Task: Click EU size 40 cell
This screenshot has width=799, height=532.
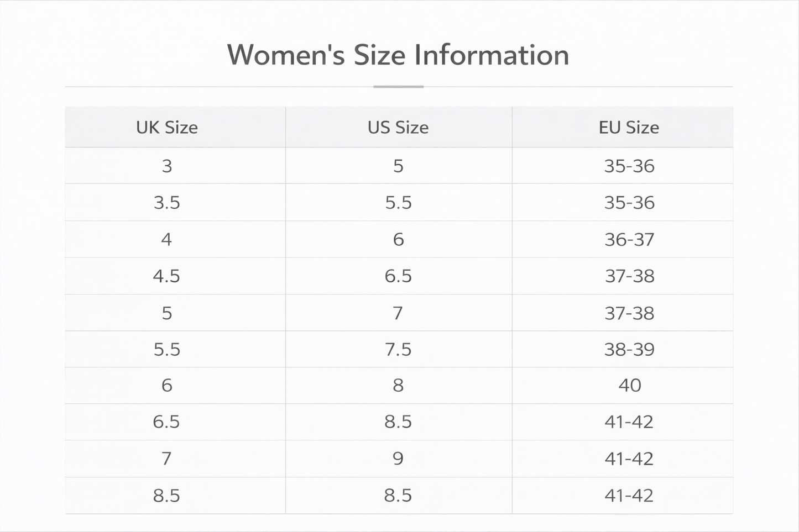Action: coord(629,385)
